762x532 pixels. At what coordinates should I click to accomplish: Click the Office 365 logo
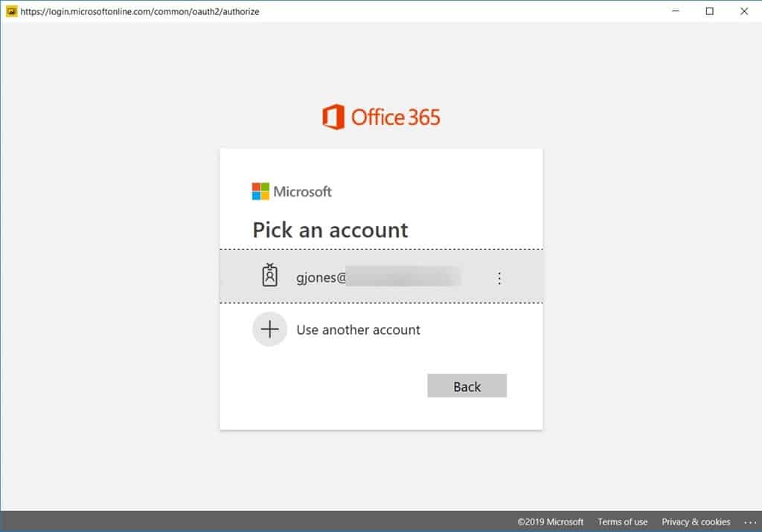(381, 117)
